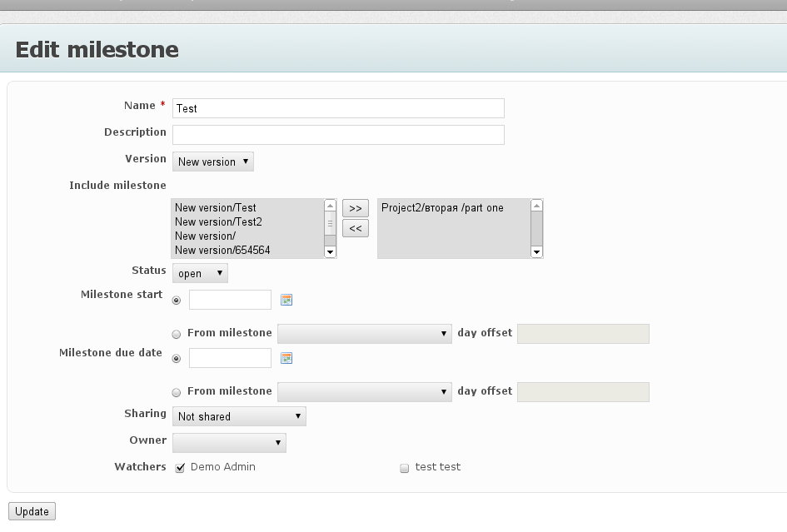This screenshot has height=532, width=787.
Task: Click up arrow of left milestone list scrollbar
Action: [x=330, y=206]
